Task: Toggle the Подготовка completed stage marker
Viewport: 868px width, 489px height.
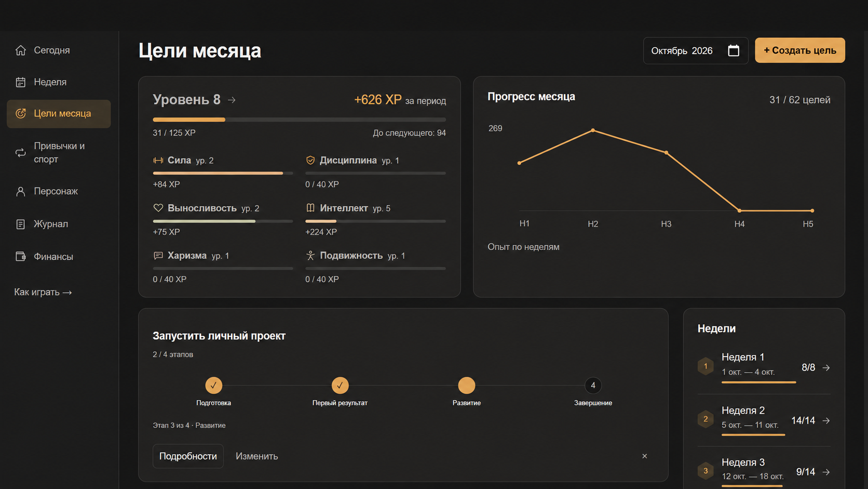Action: tap(213, 386)
